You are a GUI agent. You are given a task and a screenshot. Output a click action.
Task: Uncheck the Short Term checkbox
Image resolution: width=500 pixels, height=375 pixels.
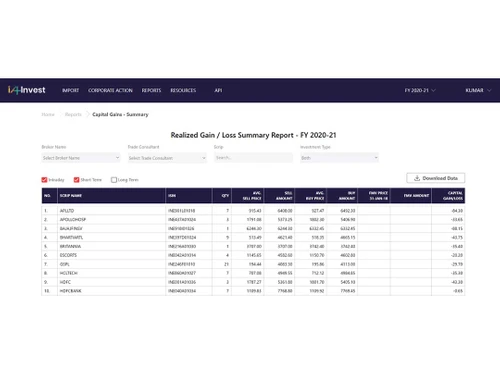76,180
